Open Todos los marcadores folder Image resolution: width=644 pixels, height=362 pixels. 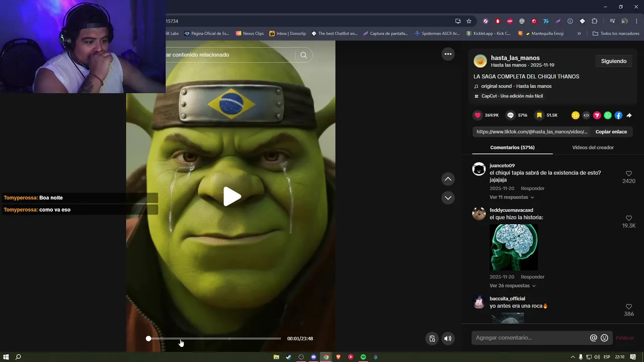pos(616,34)
